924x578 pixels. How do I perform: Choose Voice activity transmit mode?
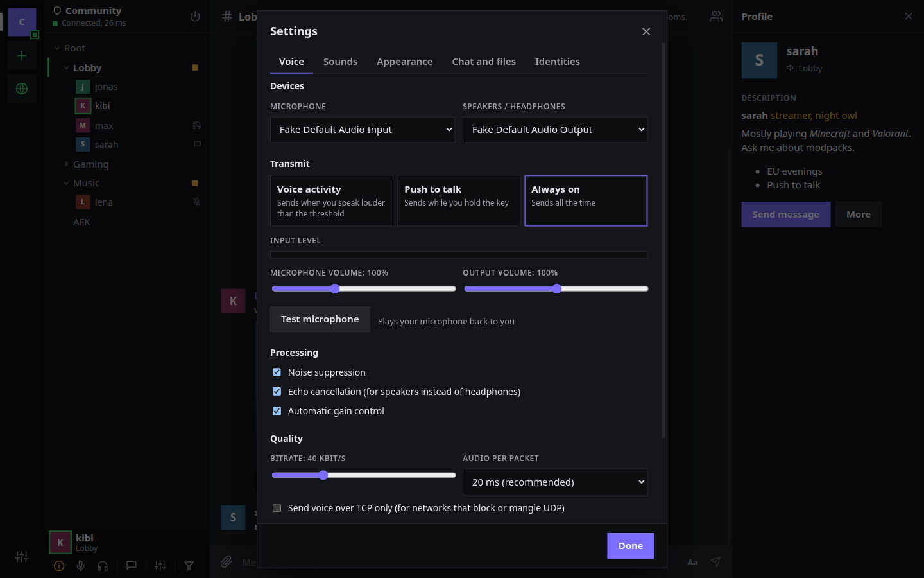click(331, 200)
